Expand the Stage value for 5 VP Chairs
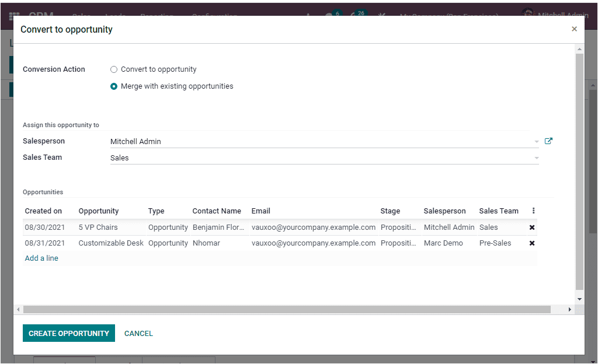The width and height of the screenshot is (598, 364). tap(399, 227)
